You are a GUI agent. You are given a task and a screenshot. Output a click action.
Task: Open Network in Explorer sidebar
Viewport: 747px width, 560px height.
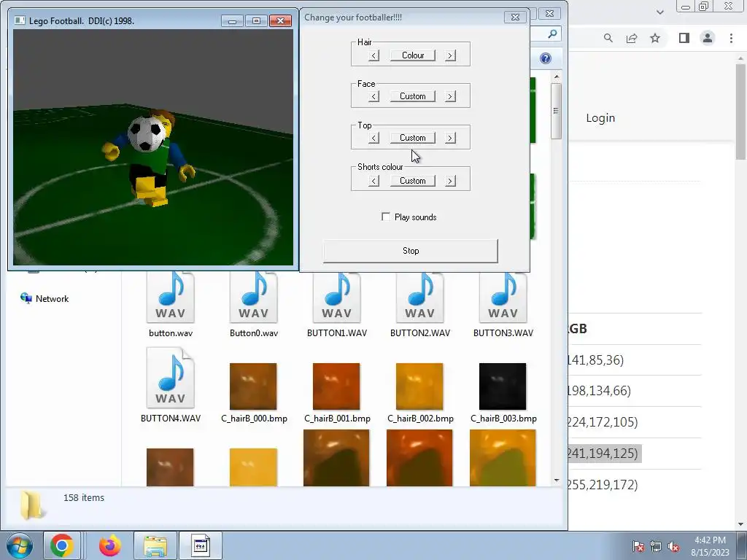(x=44, y=298)
